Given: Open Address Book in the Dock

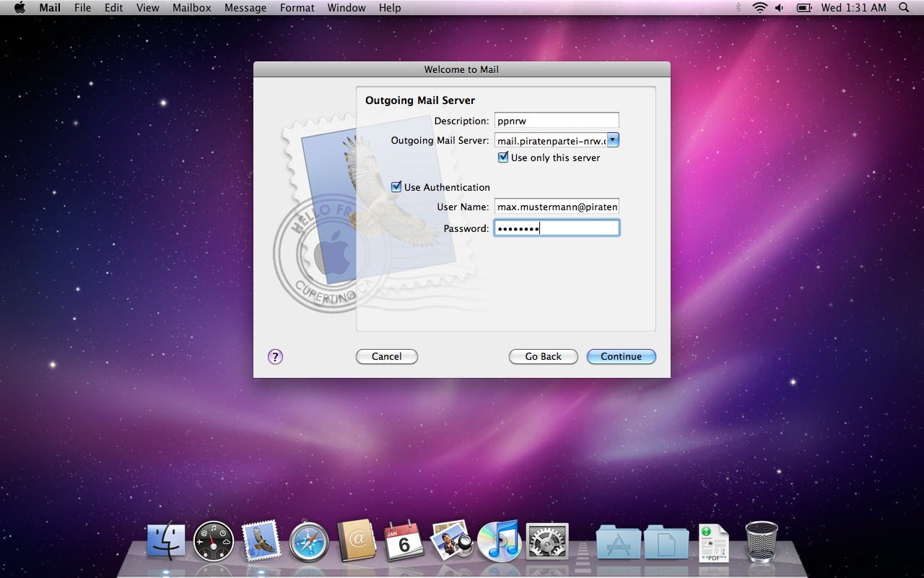Looking at the screenshot, I should [x=357, y=541].
